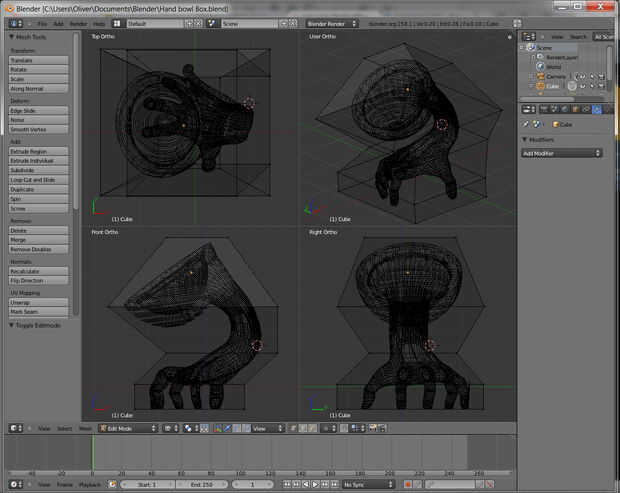Select the Modifiers wrench properties tab
This screenshot has width=620, height=493.
(596, 109)
